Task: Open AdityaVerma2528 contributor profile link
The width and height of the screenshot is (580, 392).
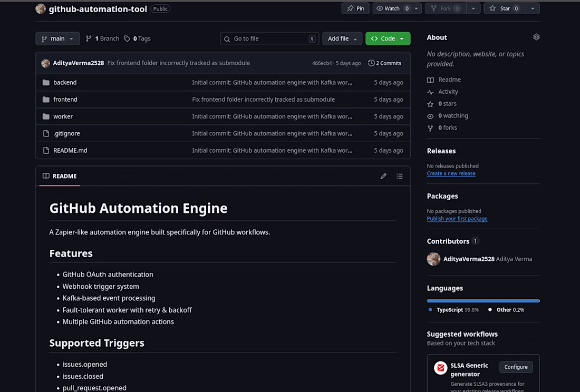Action: point(469,259)
